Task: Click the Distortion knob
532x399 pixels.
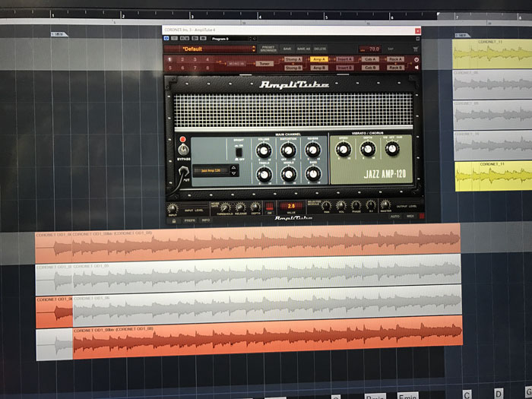Action: pos(288,150)
